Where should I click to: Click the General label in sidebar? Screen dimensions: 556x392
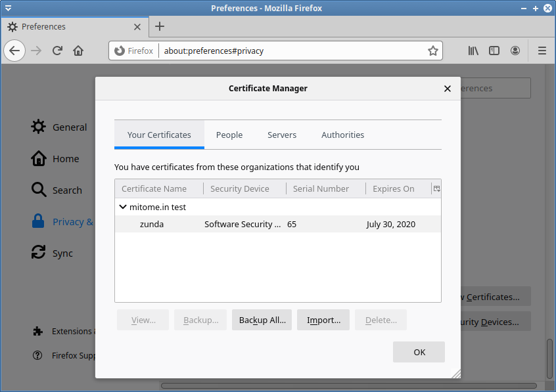pyautogui.click(x=70, y=127)
